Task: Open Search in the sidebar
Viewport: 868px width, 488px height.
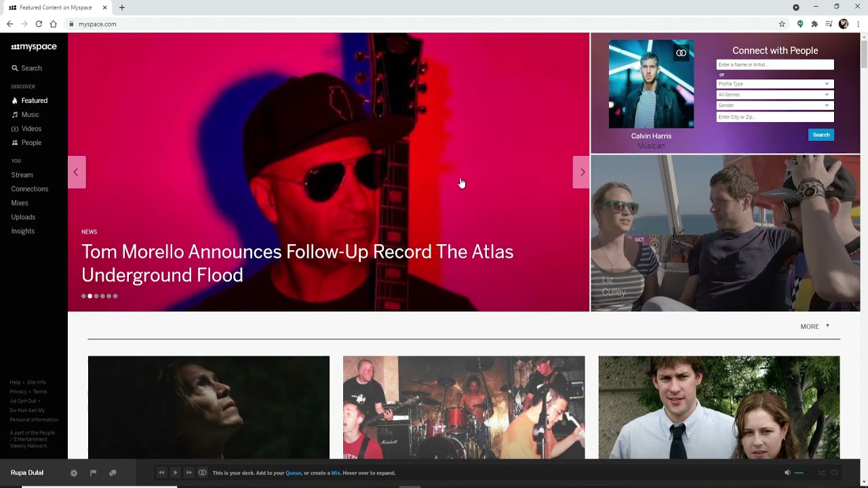Action: click(26, 68)
